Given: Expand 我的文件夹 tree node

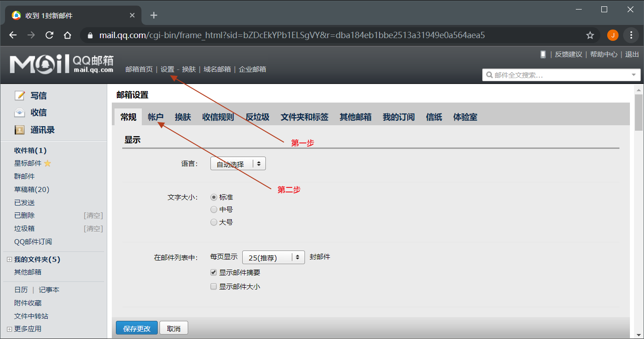Looking at the screenshot, I should [9, 260].
